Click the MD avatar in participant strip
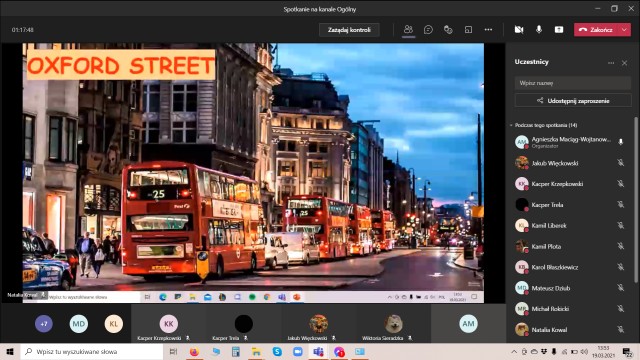This screenshot has height=360, width=640. tap(79, 324)
